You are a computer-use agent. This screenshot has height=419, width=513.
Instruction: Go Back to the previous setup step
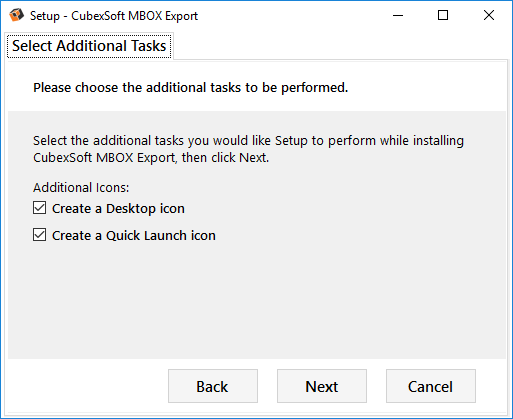(x=213, y=386)
